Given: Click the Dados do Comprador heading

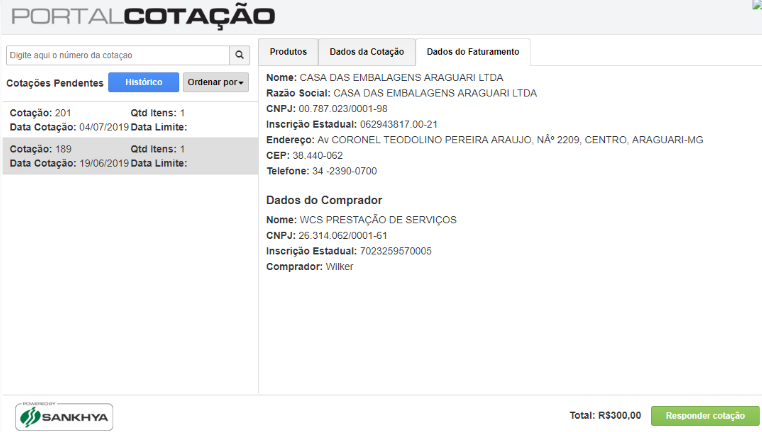Looking at the screenshot, I should coord(324,200).
